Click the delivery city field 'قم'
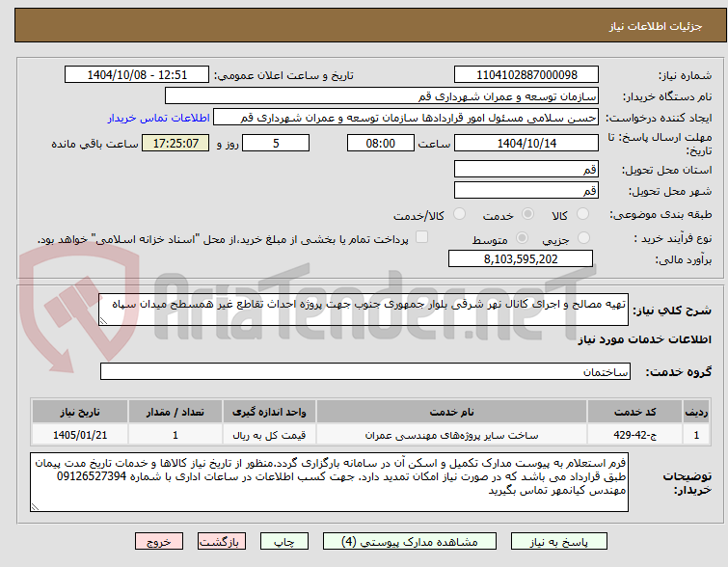The image size is (728, 567). [526, 190]
